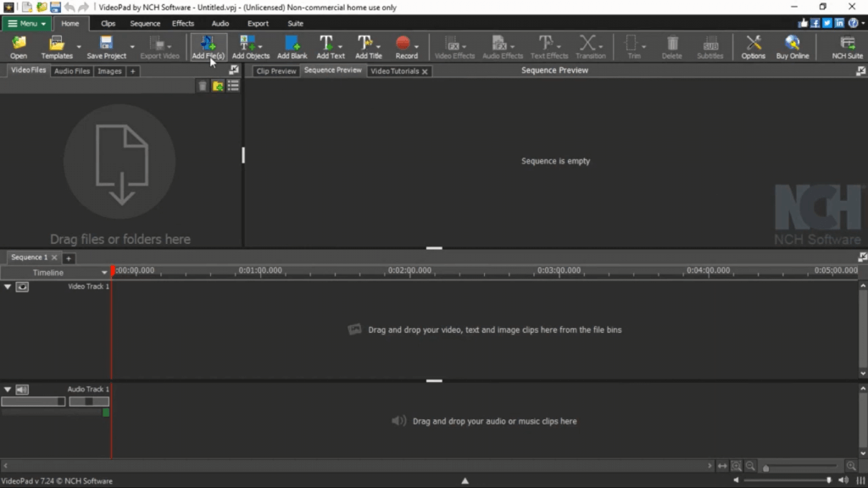Click the thumbs-up like icon
Image resolution: width=868 pixels, height=488 pixels.
pos(803,23)
